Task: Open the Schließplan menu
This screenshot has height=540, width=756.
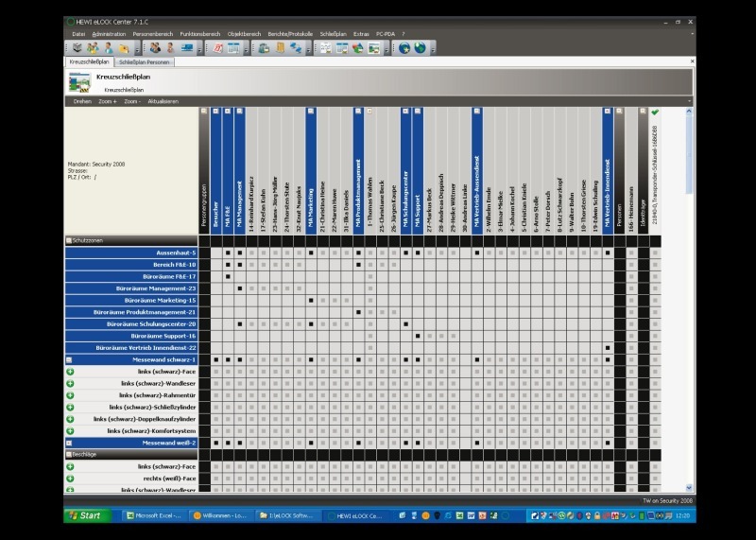Action: (334, 34)
